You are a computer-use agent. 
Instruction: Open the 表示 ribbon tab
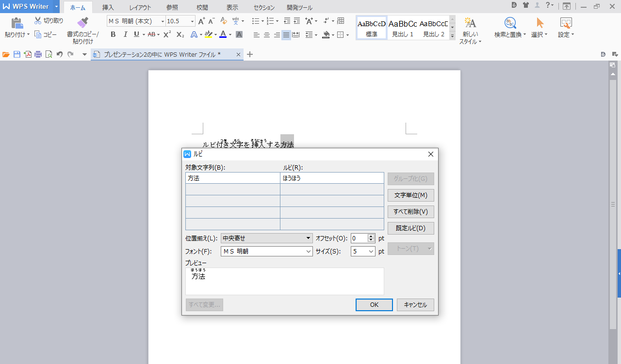point(232,8)
